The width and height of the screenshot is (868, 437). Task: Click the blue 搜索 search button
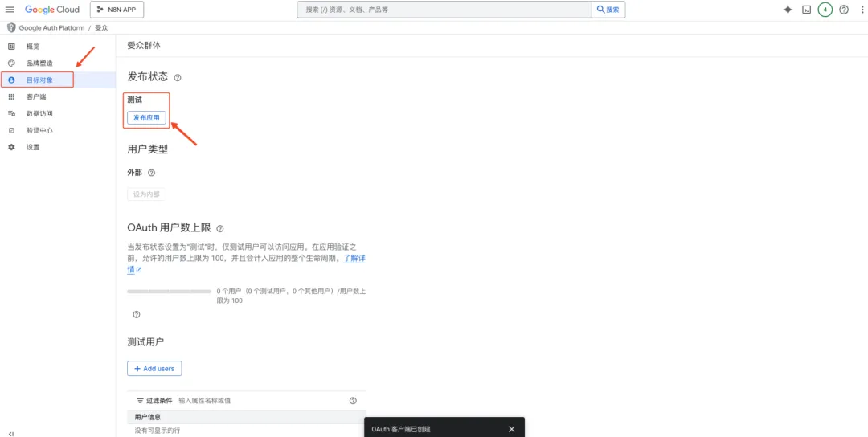point(608,10)
